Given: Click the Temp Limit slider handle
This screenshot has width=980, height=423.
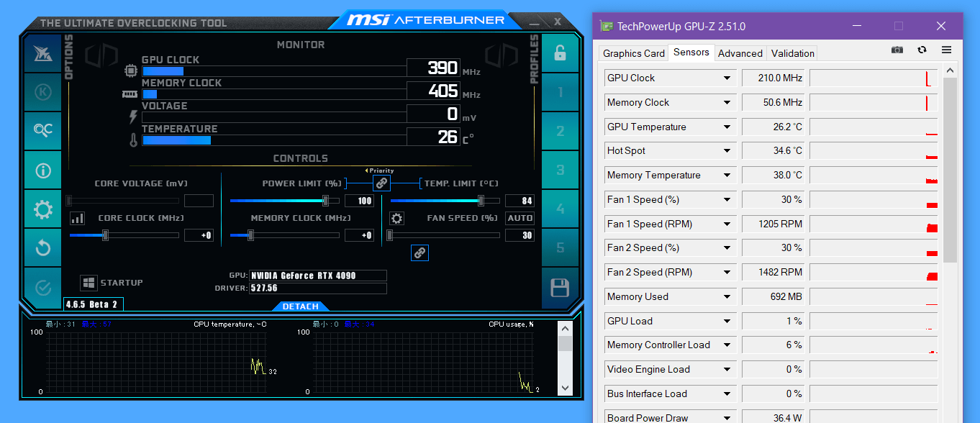Looking at the screenshot, I should pyautogui.click(x=481, y=201).
